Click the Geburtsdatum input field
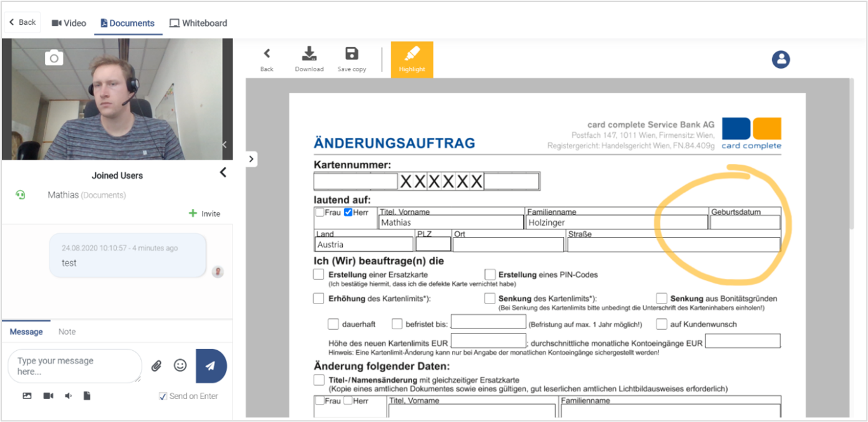 pyautogui.click(x=745, y=223)
